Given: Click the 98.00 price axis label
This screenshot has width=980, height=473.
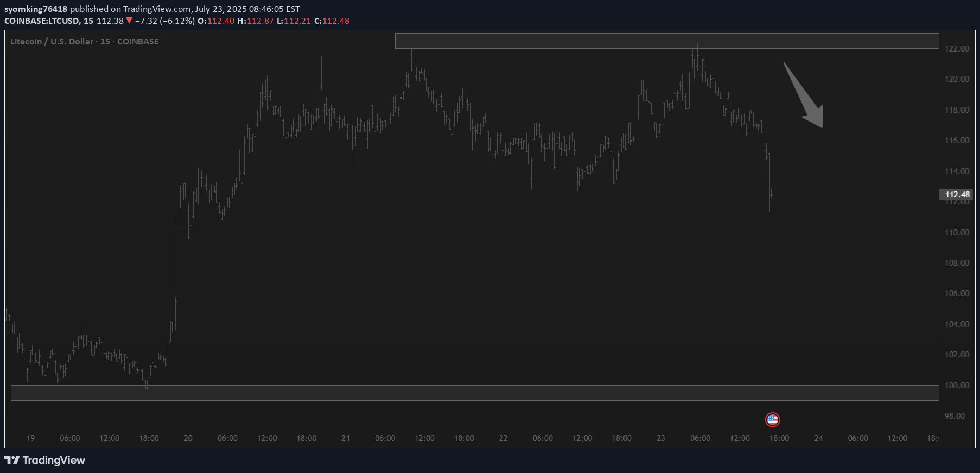Looking at the screenshot, I should coord(954,416).
